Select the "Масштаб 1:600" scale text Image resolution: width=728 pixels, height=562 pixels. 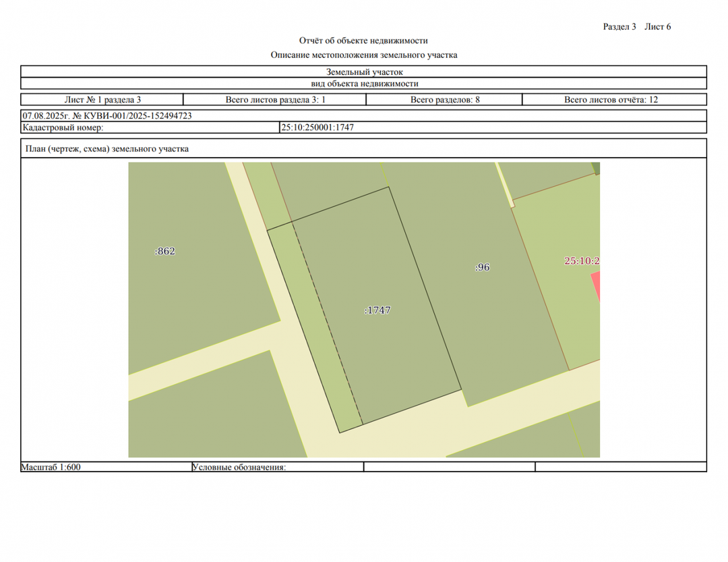click(x=51, y=467)
